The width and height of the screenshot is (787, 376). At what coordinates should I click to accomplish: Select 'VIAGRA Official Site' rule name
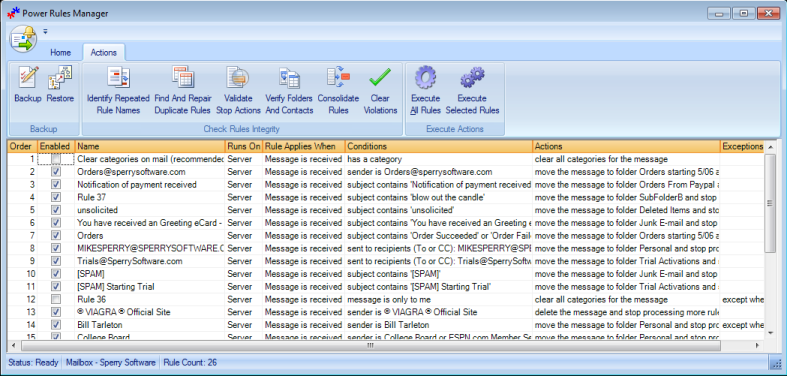point(150,312)
